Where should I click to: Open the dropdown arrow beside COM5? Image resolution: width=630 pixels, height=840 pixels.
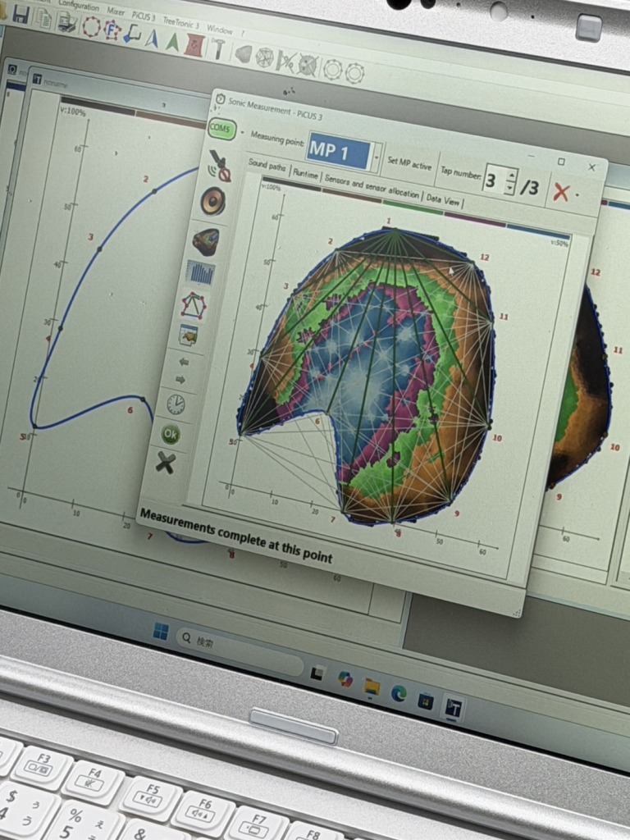[x=242, y=132]
